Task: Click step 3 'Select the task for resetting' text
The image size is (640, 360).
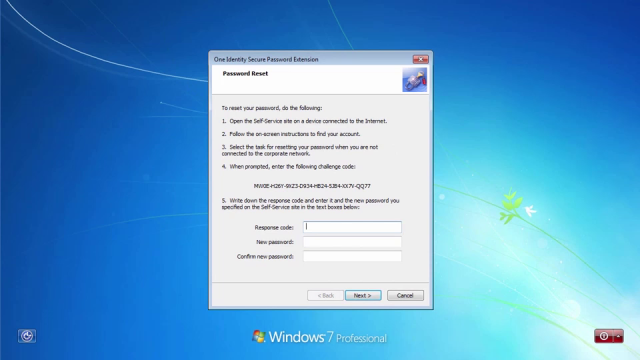Action: tap(300, 150)
